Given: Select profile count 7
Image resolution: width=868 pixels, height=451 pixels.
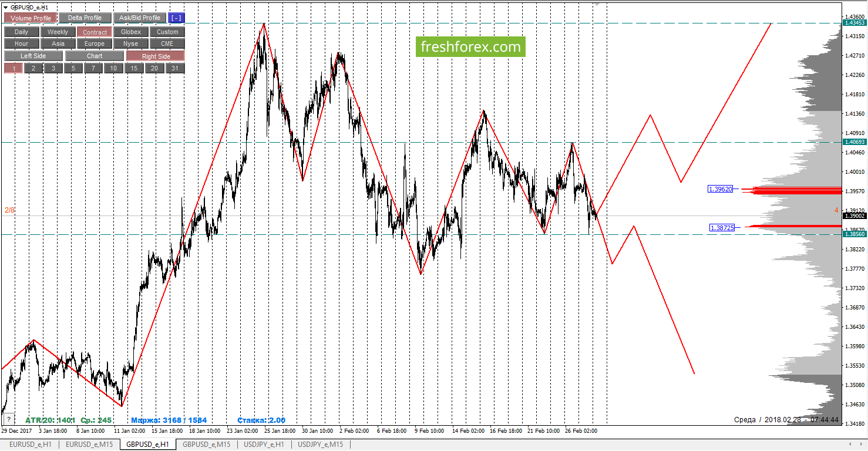Looking at the screenshot, I should point(93,68).
